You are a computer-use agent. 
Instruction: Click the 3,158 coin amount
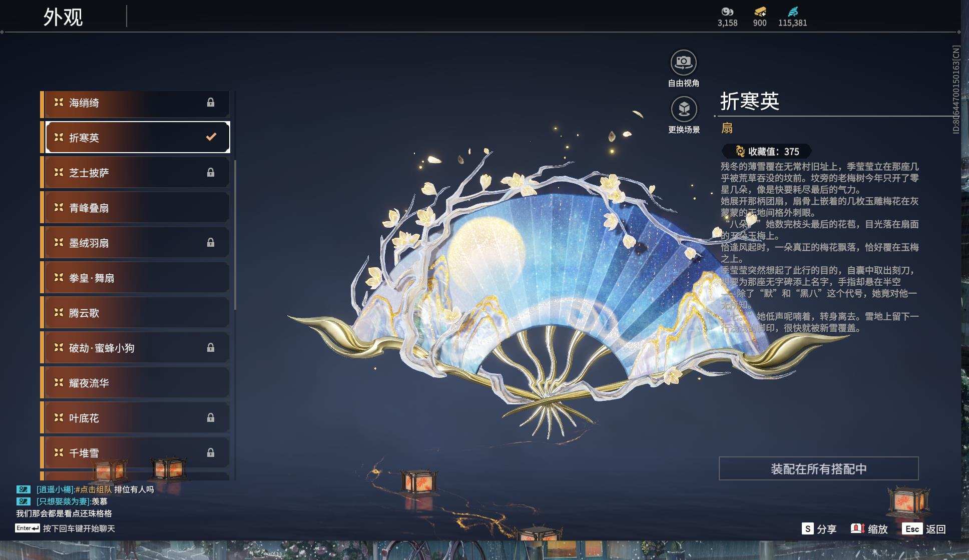pos(727,23)
